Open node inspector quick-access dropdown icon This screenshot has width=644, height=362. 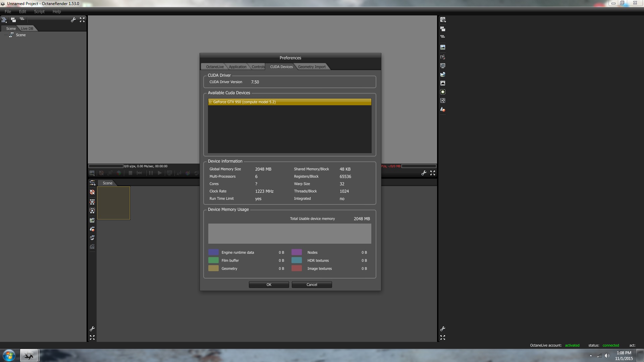click(x=443, y=20)
